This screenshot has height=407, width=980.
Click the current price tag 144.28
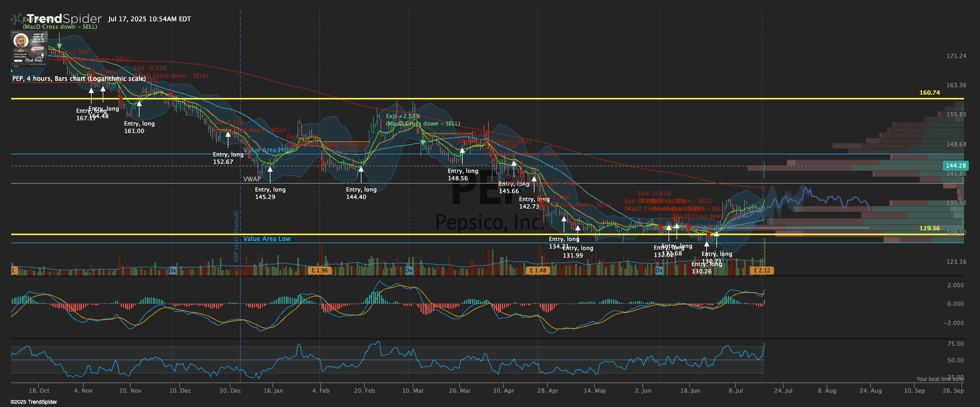point(955,165)
